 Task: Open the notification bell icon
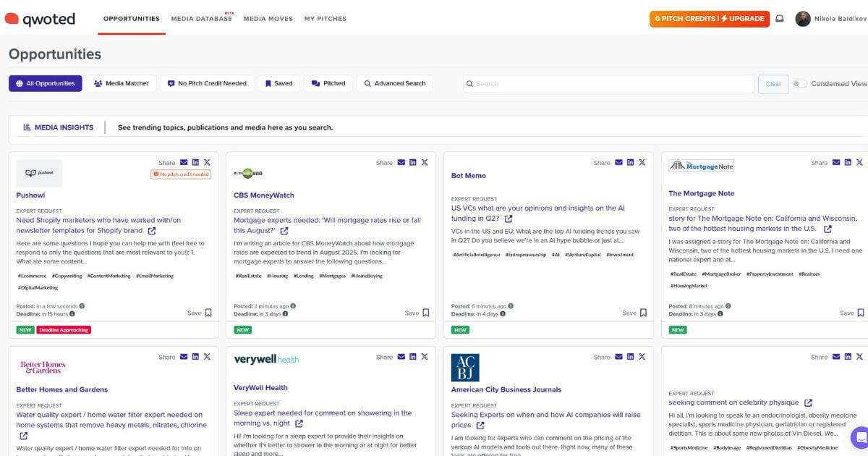(x=780, y=18)
